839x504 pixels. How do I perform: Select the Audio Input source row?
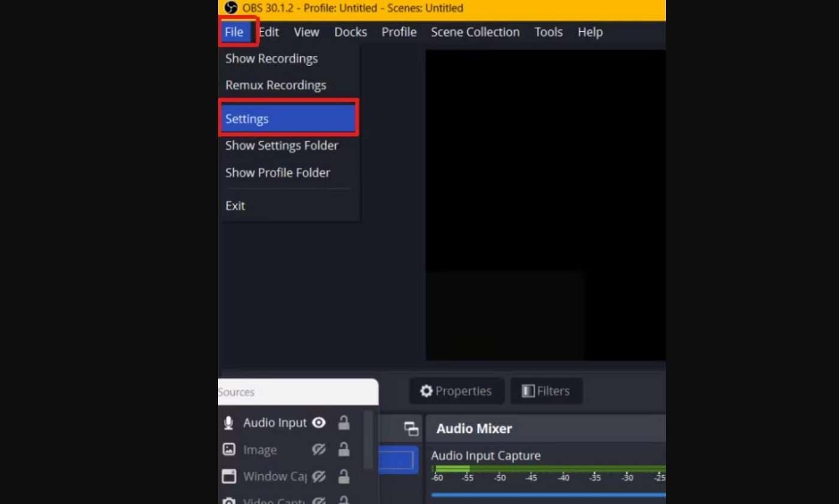click(x=291, y=423)
